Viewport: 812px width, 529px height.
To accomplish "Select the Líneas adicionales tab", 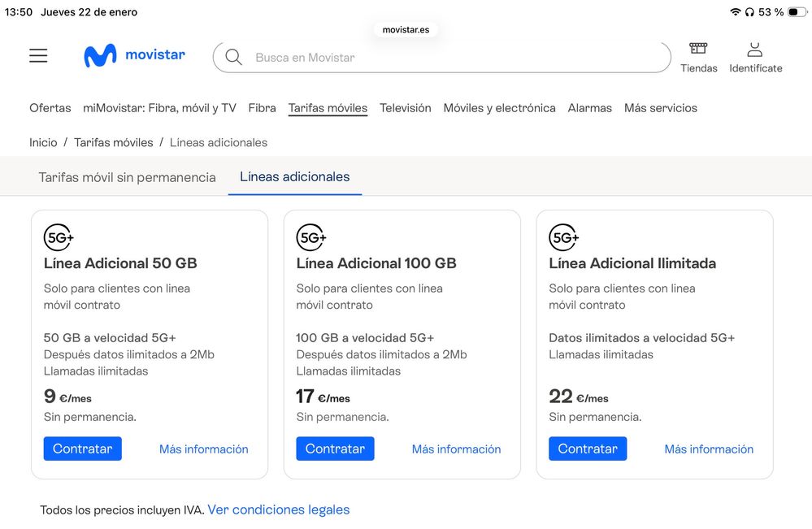I will click(294, 177).
